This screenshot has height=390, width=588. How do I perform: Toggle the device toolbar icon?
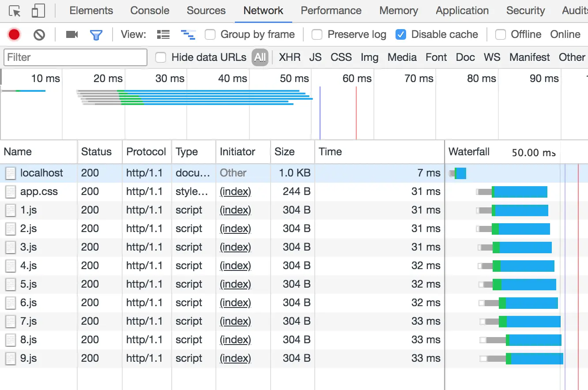pyautogui.click(x=38, y=11)
